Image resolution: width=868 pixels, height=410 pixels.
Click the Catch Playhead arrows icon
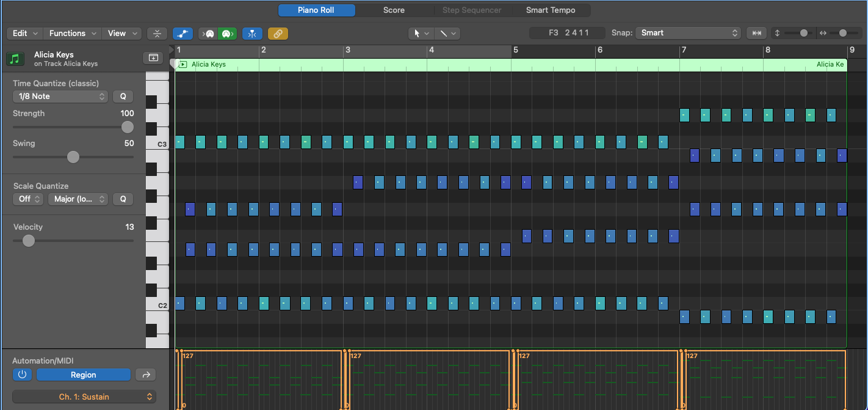coord(756,34)
